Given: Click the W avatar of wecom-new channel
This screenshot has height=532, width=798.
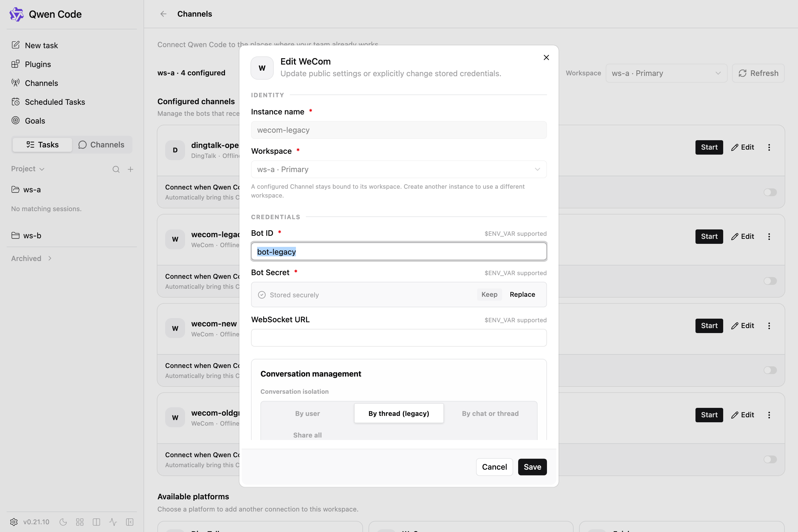Looking at the screenshot, I should coord(175,328).
